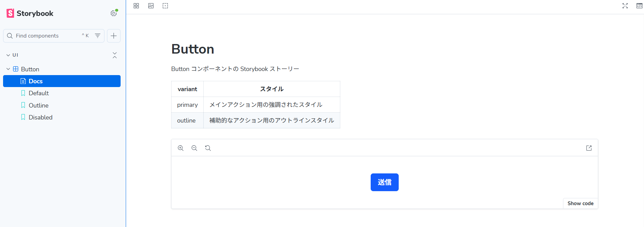Focus the Find components search field
The height and width of the screenshot is (227, 644).
(44, 36)
